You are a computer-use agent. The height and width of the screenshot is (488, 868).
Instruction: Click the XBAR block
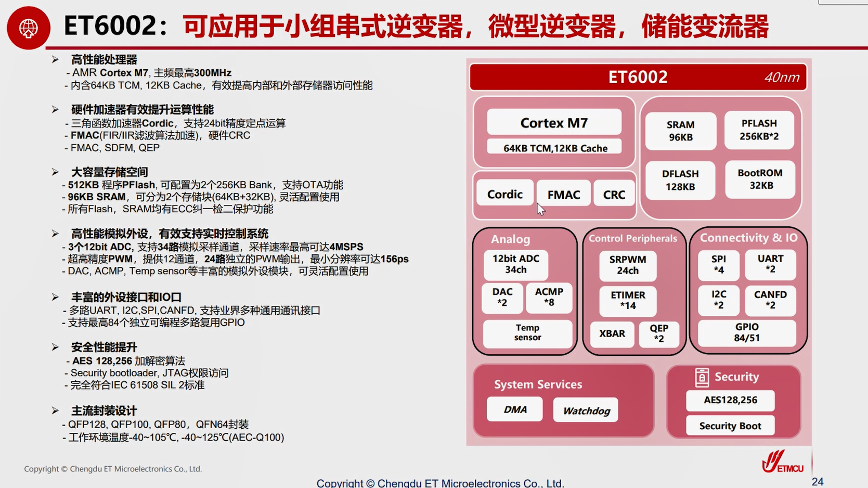tap(612, 333)
